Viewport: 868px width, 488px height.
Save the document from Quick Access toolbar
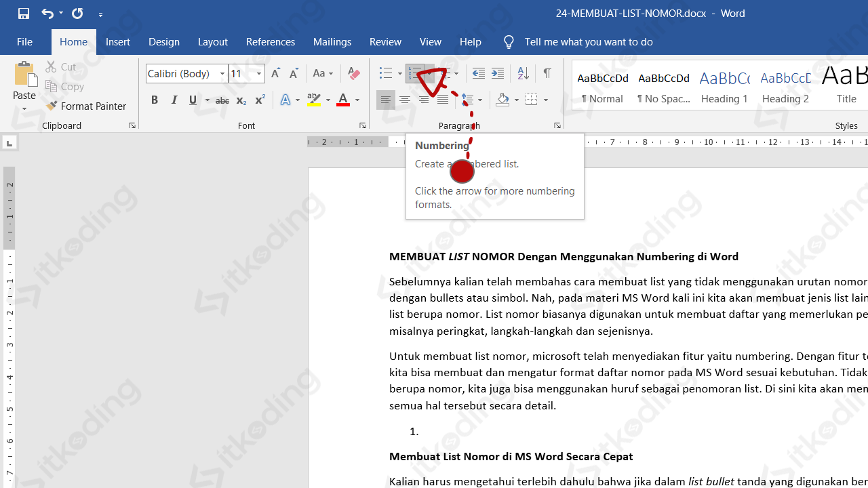pyautogui.click(x=24, y=14)
